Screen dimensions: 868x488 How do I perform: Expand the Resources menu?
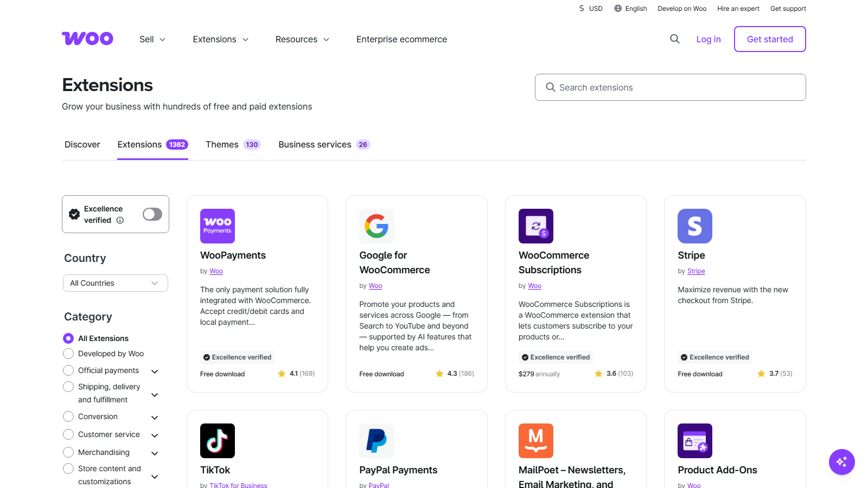[x=303, y=39]
